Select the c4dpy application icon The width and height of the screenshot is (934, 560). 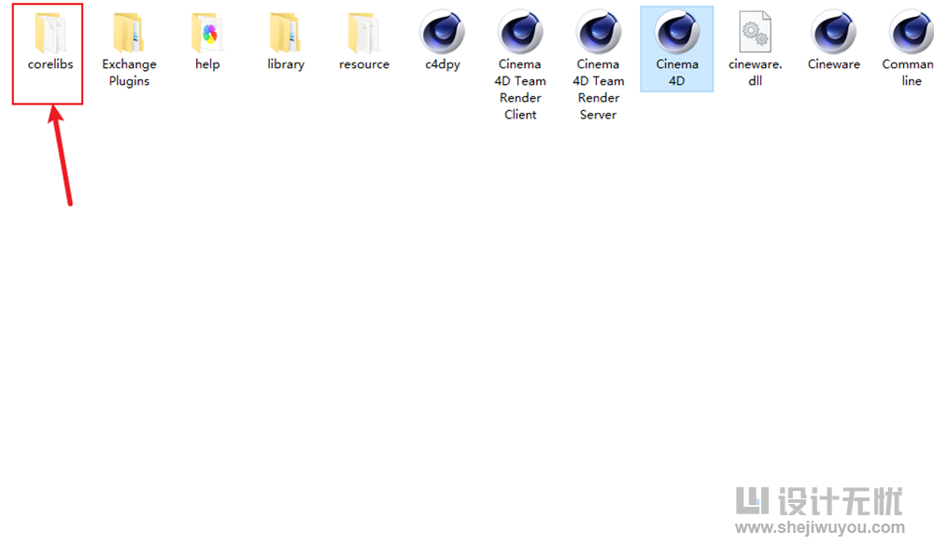click(442, 32)
